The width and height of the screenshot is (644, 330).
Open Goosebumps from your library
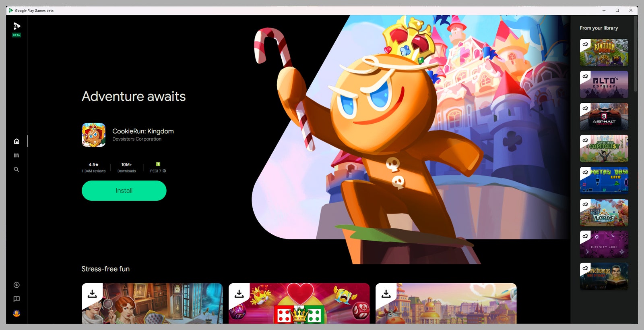click(604, 276)
